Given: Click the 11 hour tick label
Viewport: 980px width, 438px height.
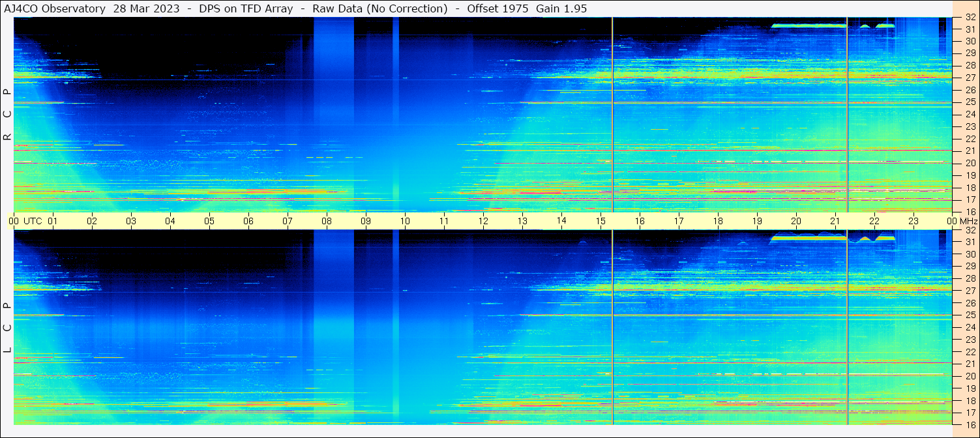Looking at the screenshot, I should [x=444, y=221].
